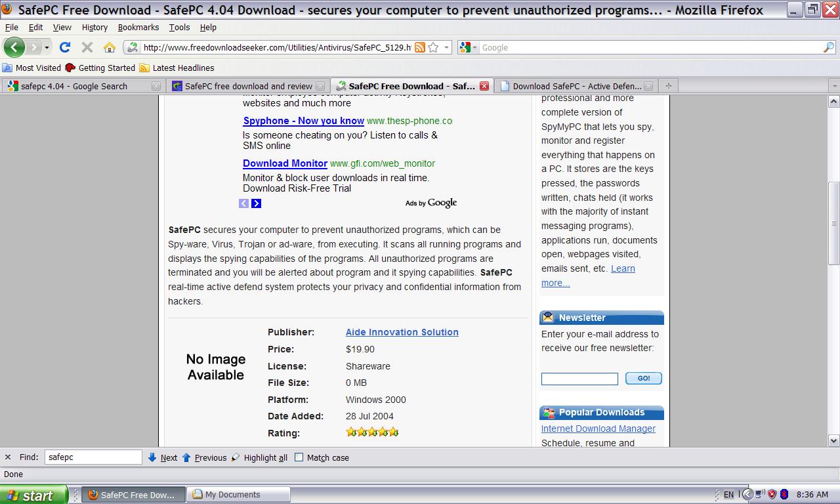Open the Latest Headlines feed bookmark
The height and width of the screenshot is (504, 840).
[177, 68]
